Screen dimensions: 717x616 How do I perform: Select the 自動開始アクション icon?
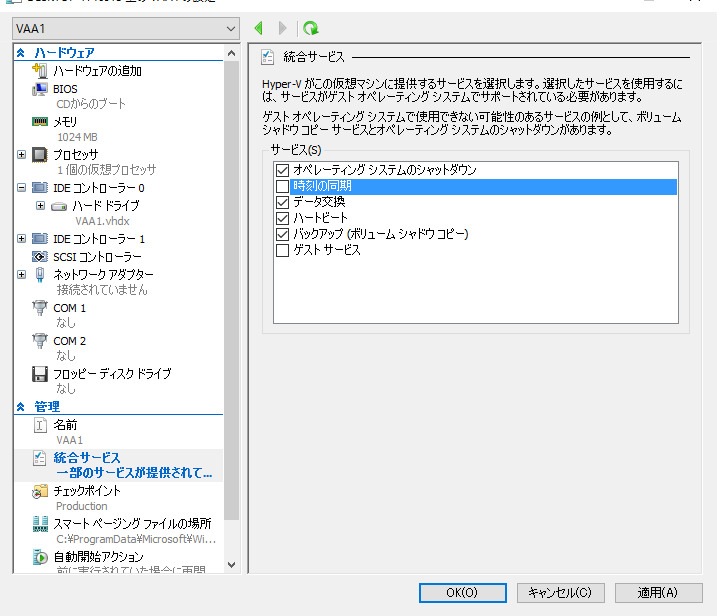pos(40,557)
